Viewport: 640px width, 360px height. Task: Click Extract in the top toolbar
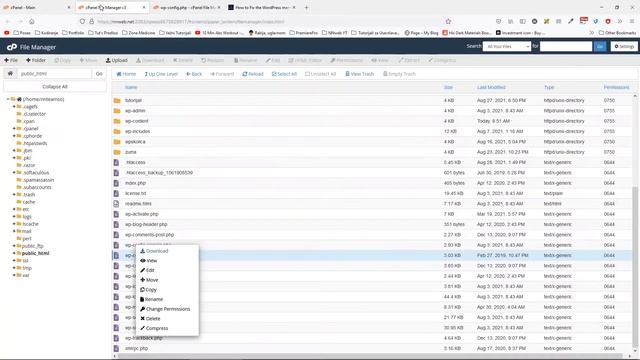(x=409, y=60)
